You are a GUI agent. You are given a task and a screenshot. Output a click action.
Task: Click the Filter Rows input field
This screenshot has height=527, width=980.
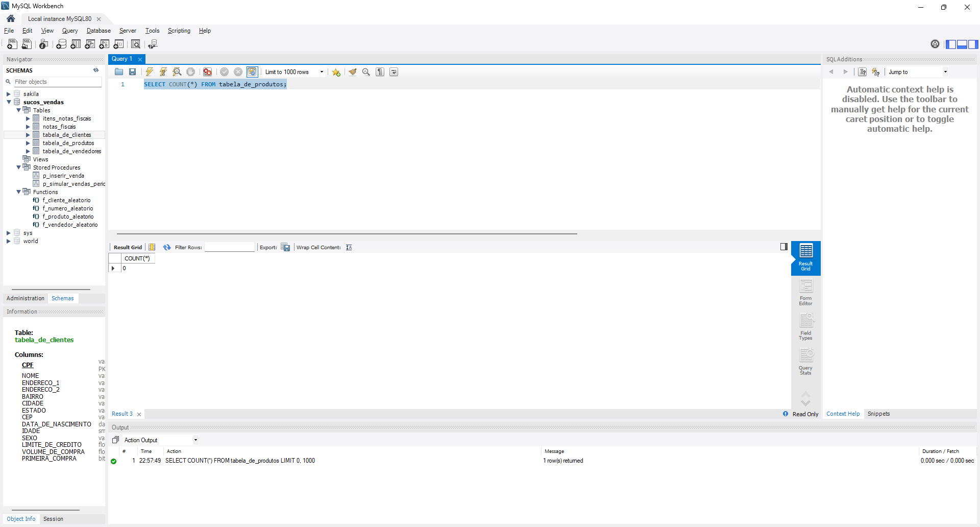pyautogui.click(x=230, y=248)
